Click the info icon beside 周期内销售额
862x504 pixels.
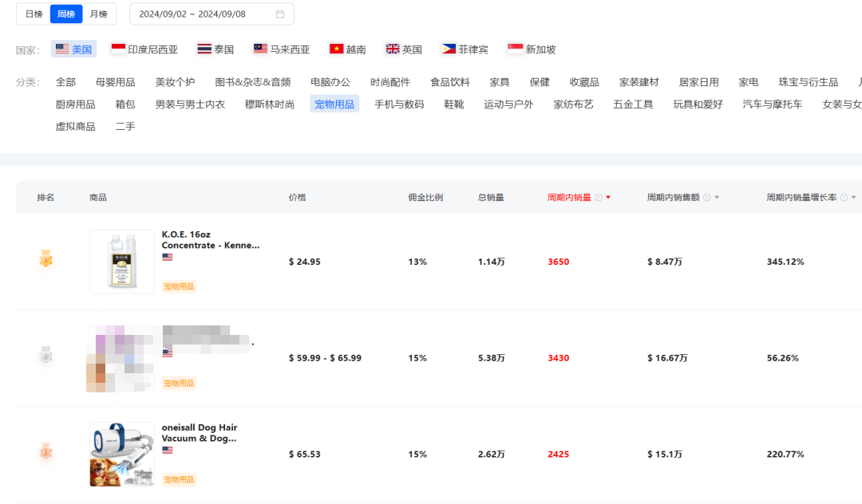[706, 198]
